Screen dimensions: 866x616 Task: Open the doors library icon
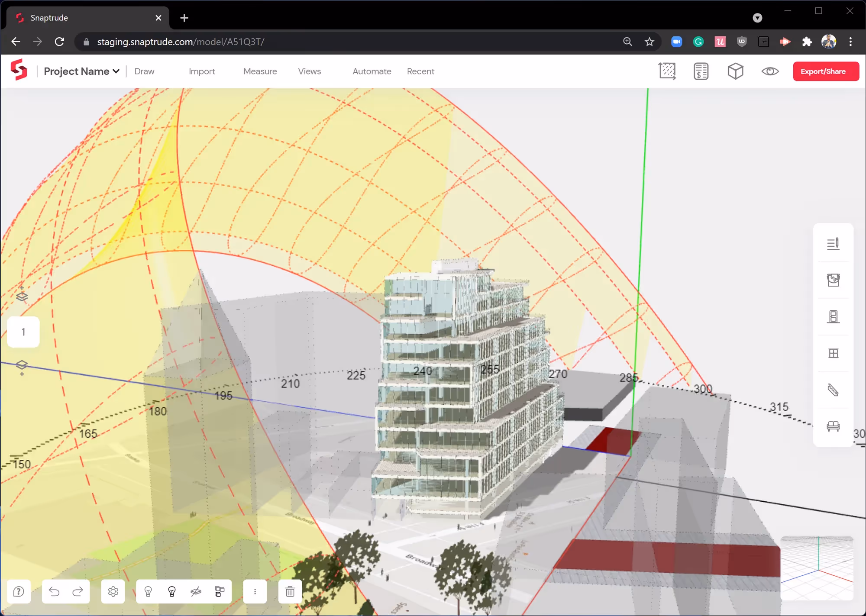[833, 317]
